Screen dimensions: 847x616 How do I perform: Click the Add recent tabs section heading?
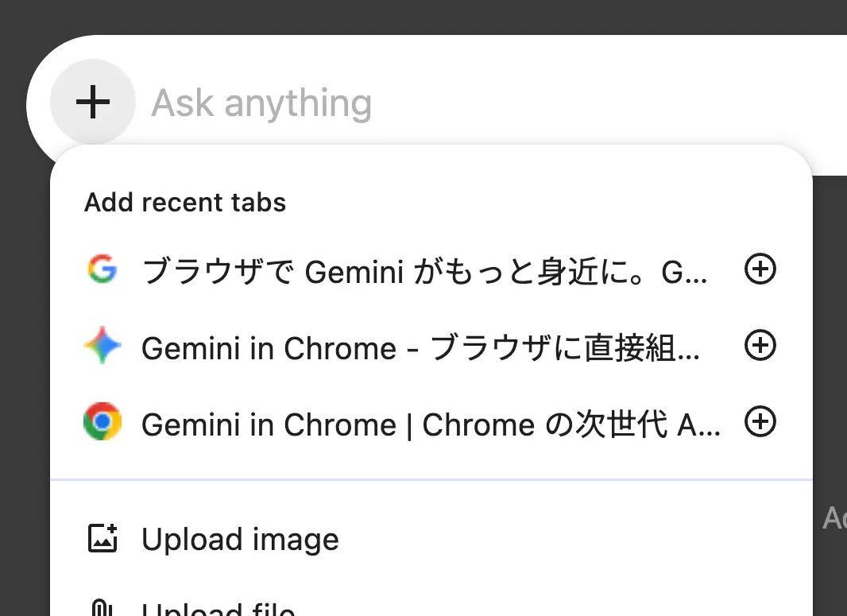184,202
